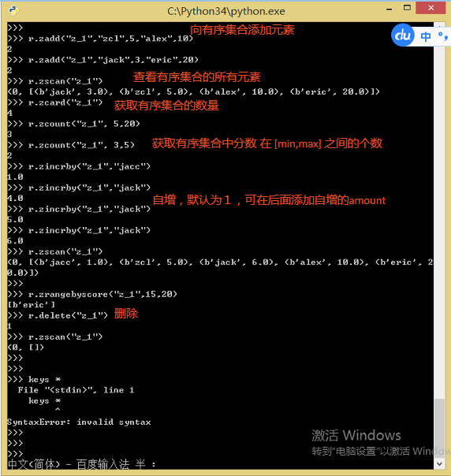Toggle Baidu IME punctuation mode icon
Viewport: 451px width, 476px height.
(443, 36)
